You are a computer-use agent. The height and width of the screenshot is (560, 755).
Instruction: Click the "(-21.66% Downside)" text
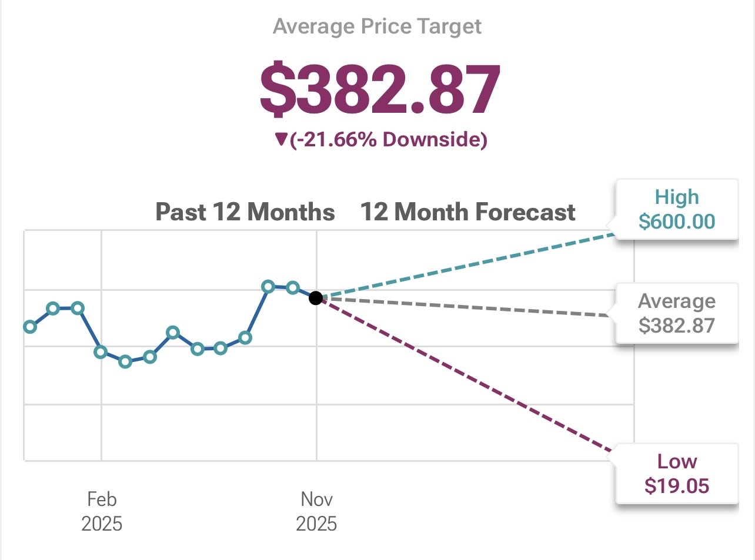click(389, 140)
